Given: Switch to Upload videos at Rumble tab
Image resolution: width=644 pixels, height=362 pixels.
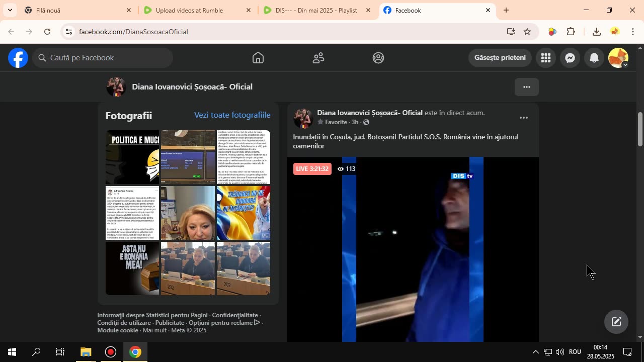Looking at the screenshot, I should coord(197,10).
